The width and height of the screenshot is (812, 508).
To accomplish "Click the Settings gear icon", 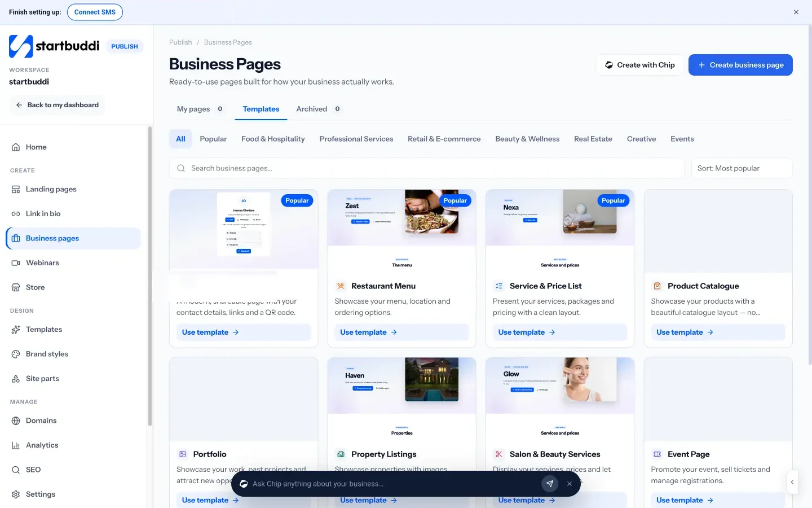I will coord(16,494).
